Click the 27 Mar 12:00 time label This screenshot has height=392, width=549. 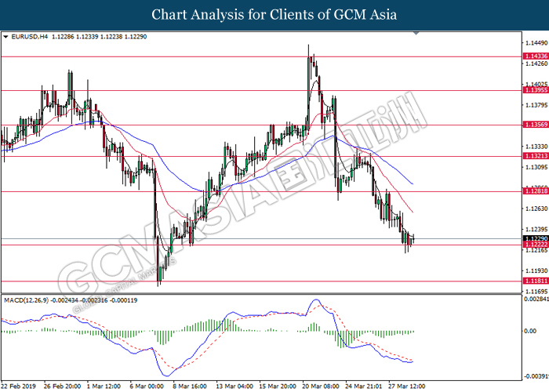(x=406, y=387)
